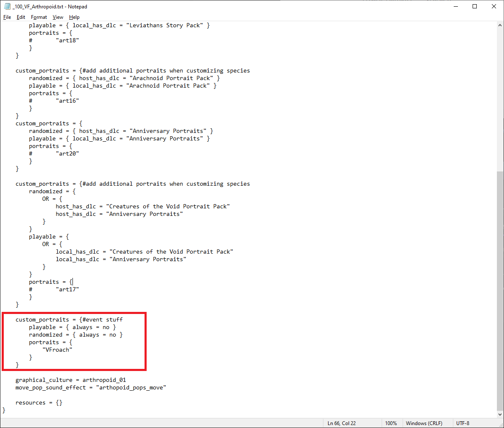Click the text "art18"
Image resolution: width=504 pixels, height=428 pixels.
pyautogui.click(x=67, y=40)
